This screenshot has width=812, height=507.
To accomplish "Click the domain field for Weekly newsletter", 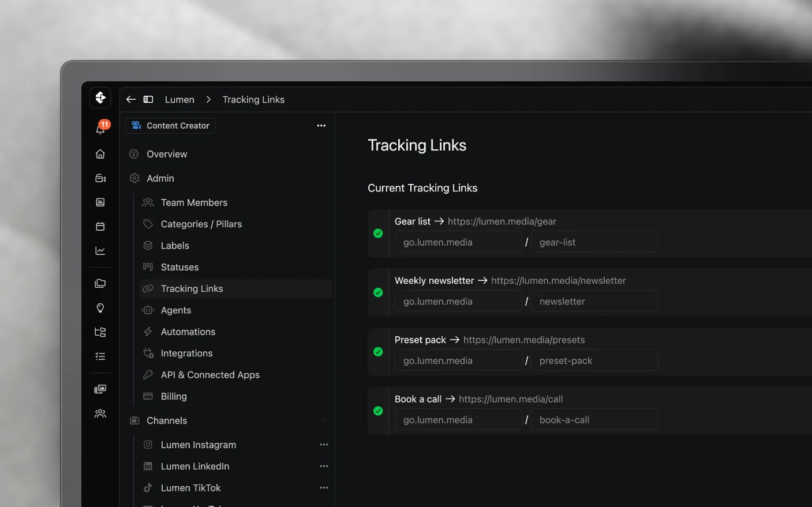I will [458, 301].
